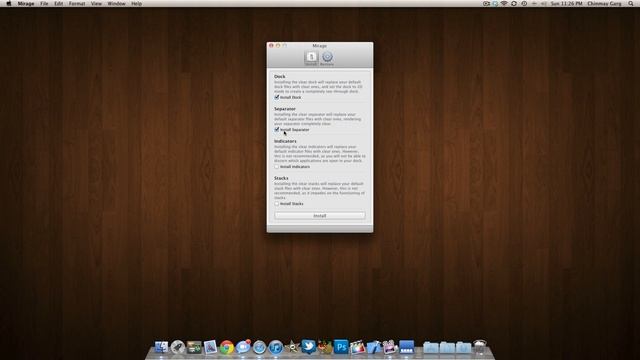The height and width of the screenshot is (360, 640).
Task: Open the Format menu
Action: click(x=77, y=4)
